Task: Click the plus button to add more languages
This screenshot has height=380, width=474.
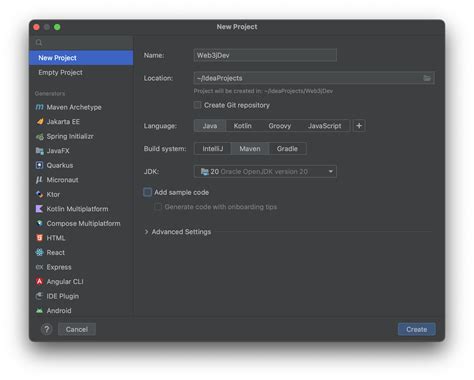Action: pyautogui.click(x=359, y=126)
